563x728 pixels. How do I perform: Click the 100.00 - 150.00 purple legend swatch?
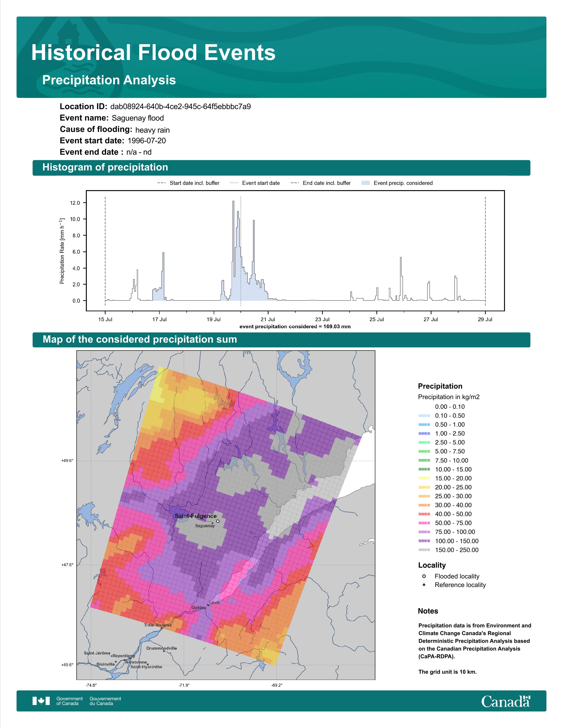pyautogui.click(x=424, y=541)
